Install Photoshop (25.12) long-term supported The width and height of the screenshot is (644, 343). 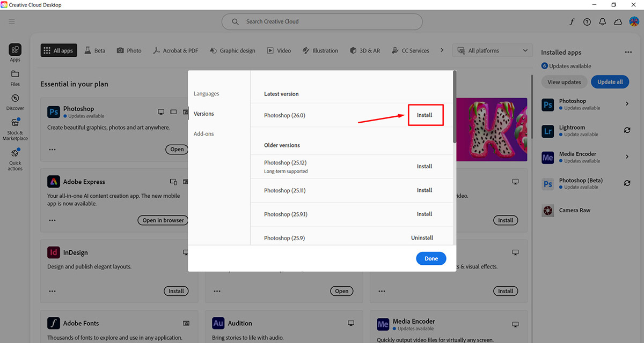point(425,167)
